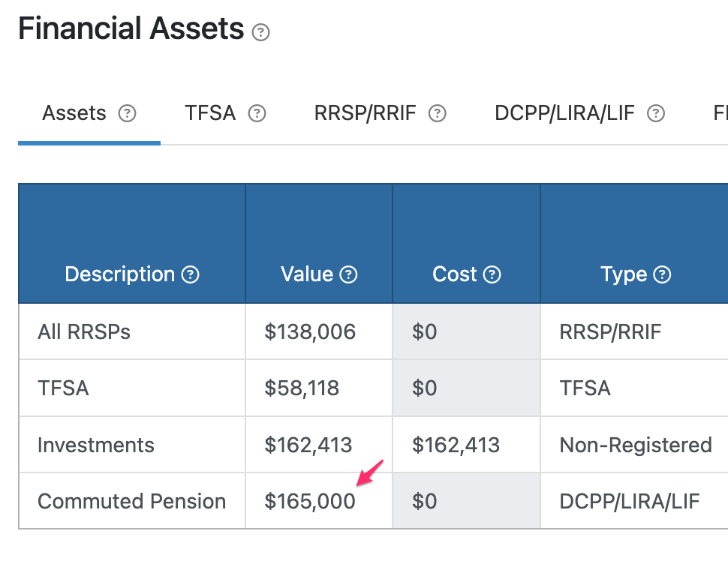Edit the Commuted Pension value $165,000
The height and width of the screenshot is (561, 728).
tap(310, 501)
